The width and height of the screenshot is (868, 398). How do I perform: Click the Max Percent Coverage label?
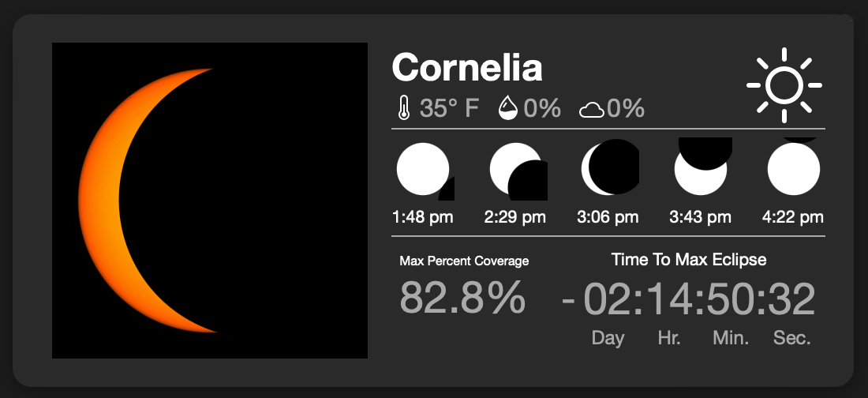464,261
